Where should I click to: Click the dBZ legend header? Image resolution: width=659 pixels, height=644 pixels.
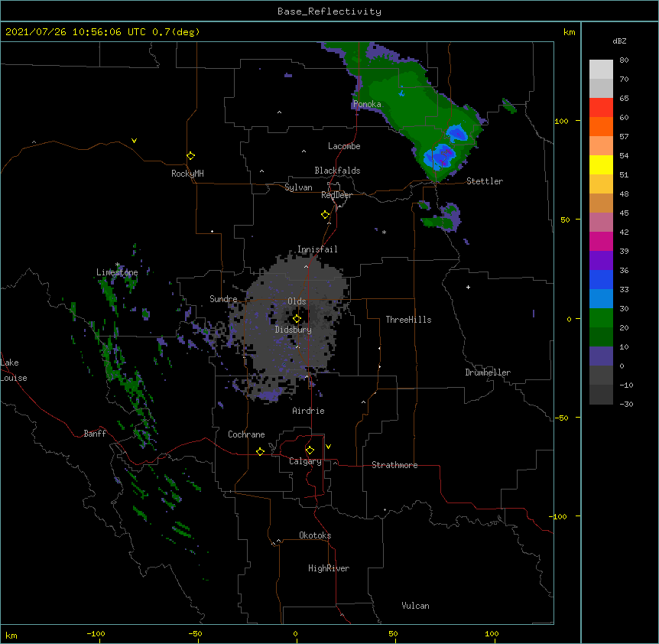point(619,41)
